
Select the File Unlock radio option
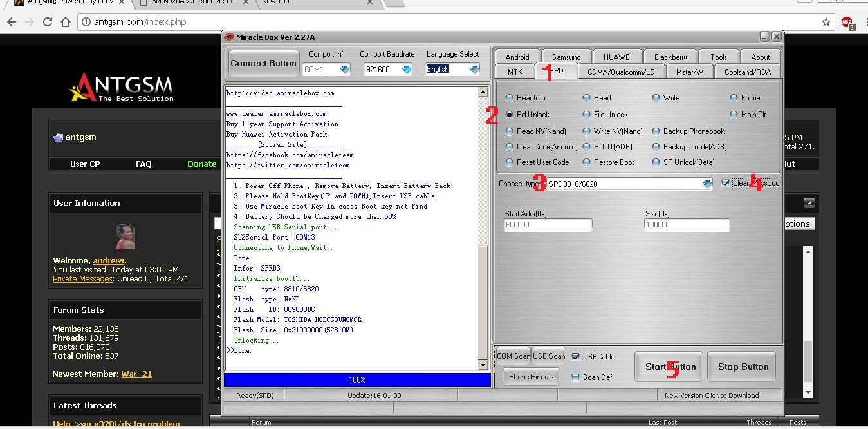(x=586, y=115)
